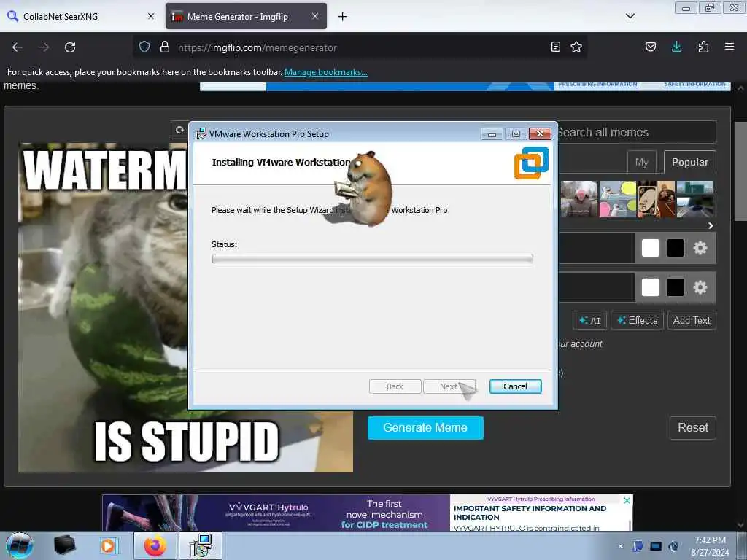Open black folder icon in taskbar
The image size is (747, 560).
pyautogui.click(x=64, y=545)
